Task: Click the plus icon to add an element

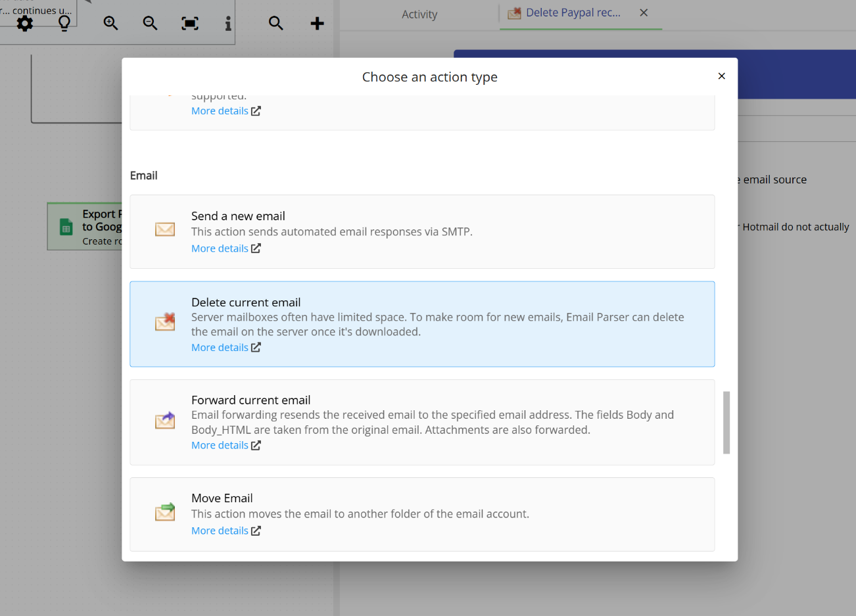Action: coord(316,24)
